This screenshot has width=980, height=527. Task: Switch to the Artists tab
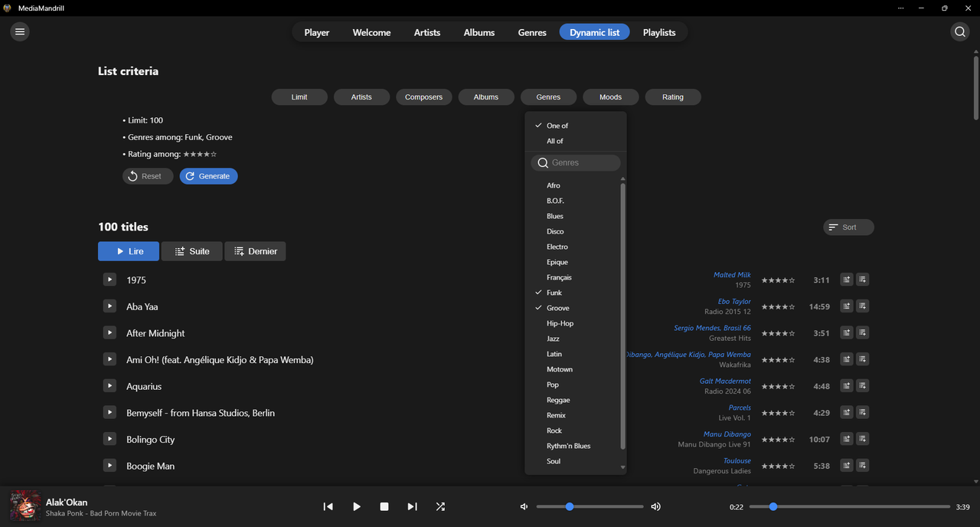click(x=427, y=32)
